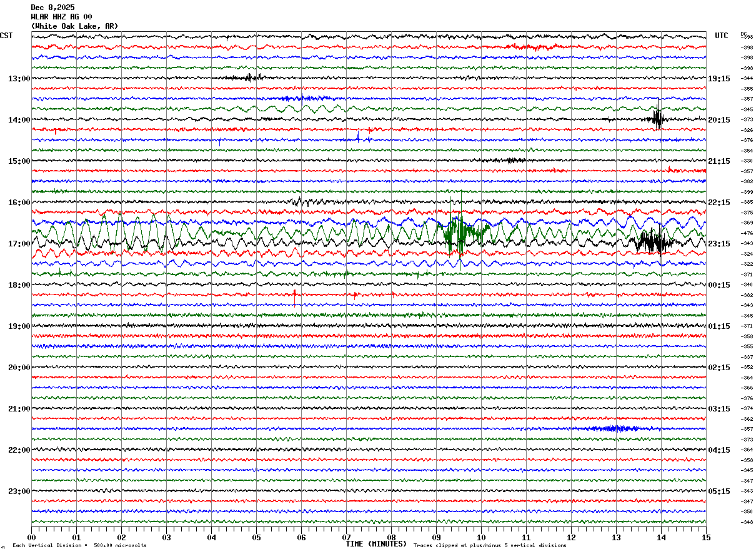Select the 23:00 CST time label
The width and height of the screenshot is (756, 554).
pyautogui.click(x=19, y=491)
